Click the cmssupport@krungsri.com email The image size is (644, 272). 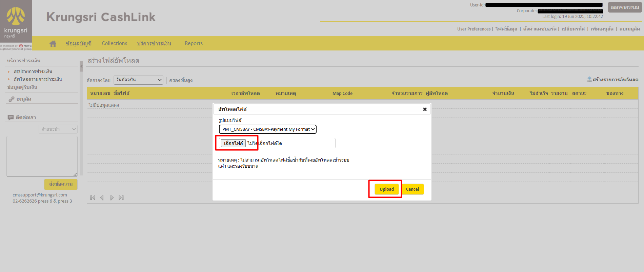tap(40, 195)
